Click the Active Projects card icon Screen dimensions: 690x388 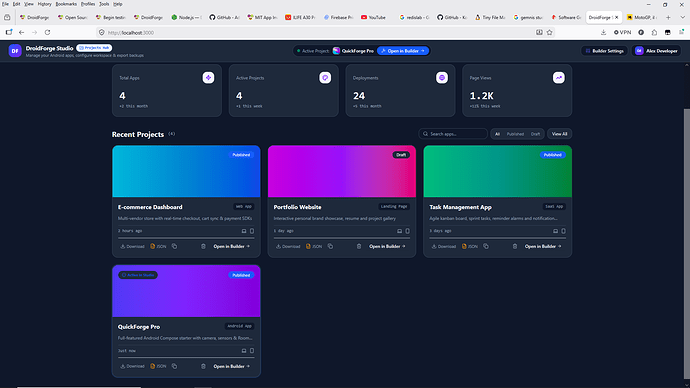click(325, 78)
